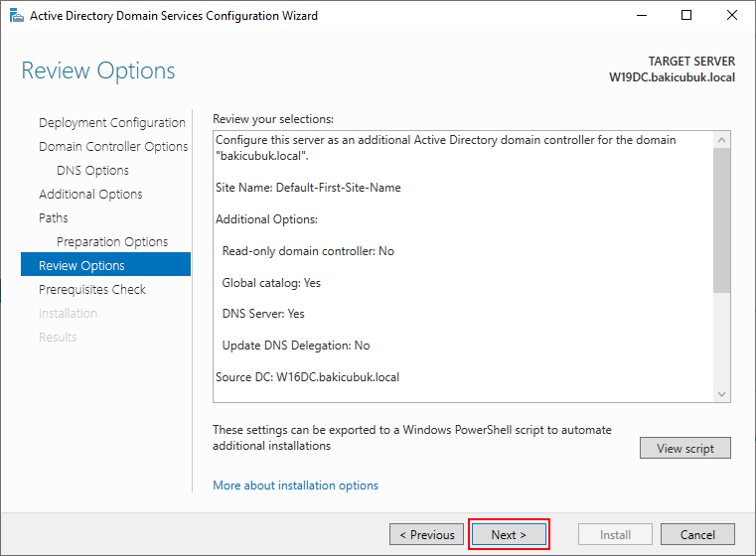
Task: Switch to the Paths step
Action: coord(53,217)
